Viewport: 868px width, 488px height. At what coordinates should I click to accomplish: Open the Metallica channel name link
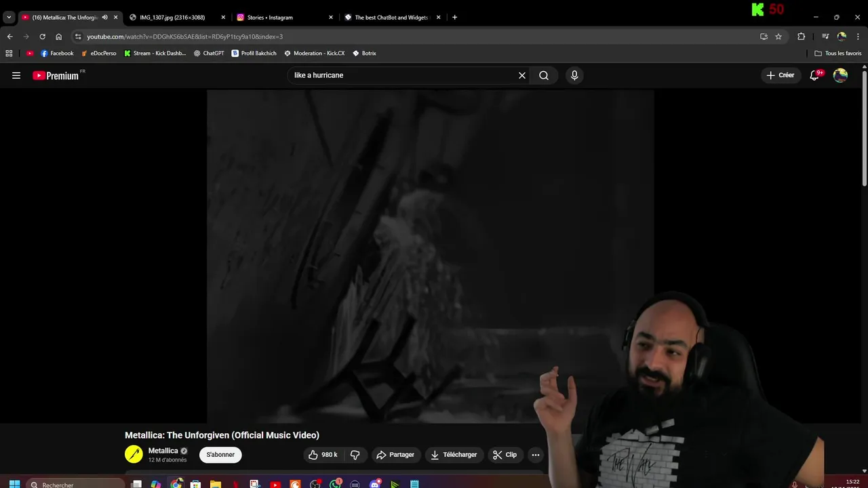pos(163,451)
